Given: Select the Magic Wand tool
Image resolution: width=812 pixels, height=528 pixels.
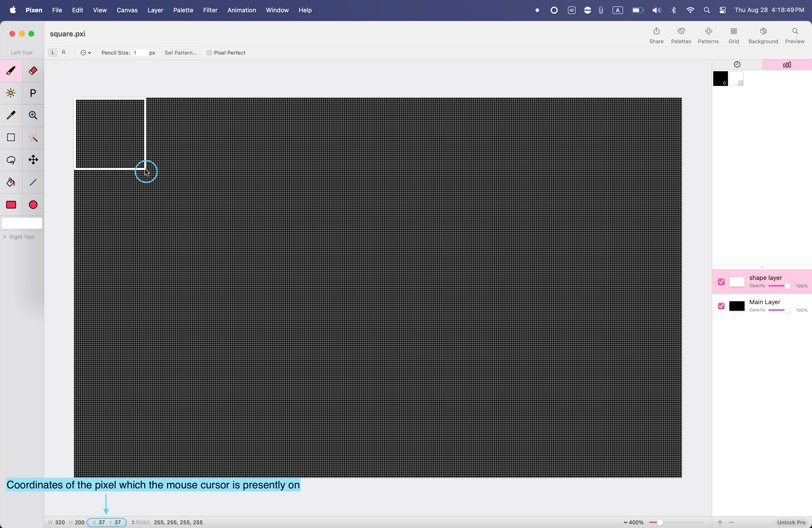Looking at the screenshot, I should pos(33,137).
